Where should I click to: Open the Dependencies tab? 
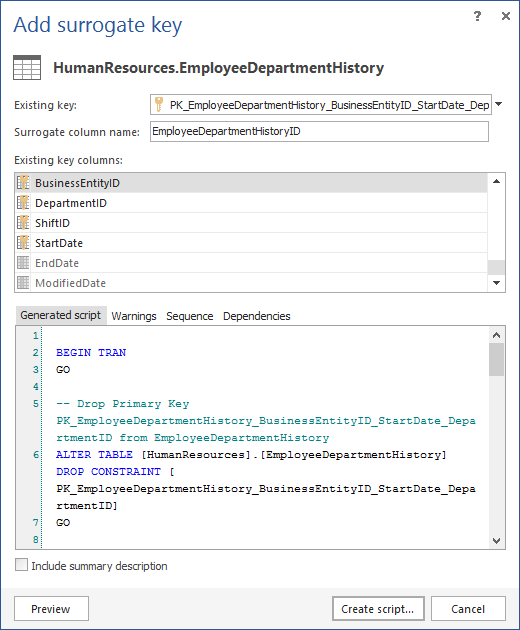click(x=256, y=316)
